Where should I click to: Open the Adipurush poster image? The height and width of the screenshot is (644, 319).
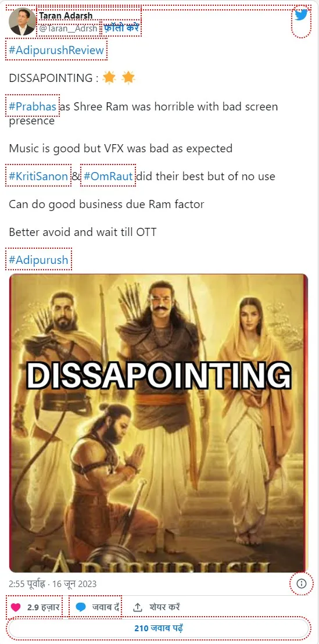[159, 423]
